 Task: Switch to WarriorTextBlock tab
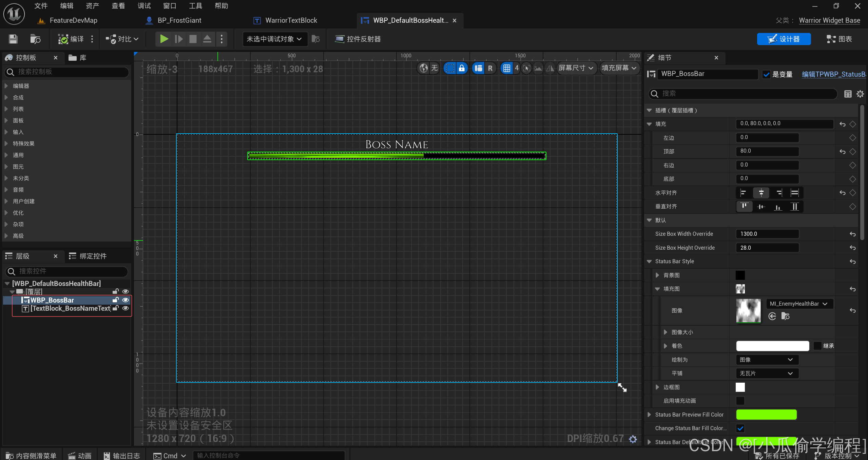pos(290,20)
